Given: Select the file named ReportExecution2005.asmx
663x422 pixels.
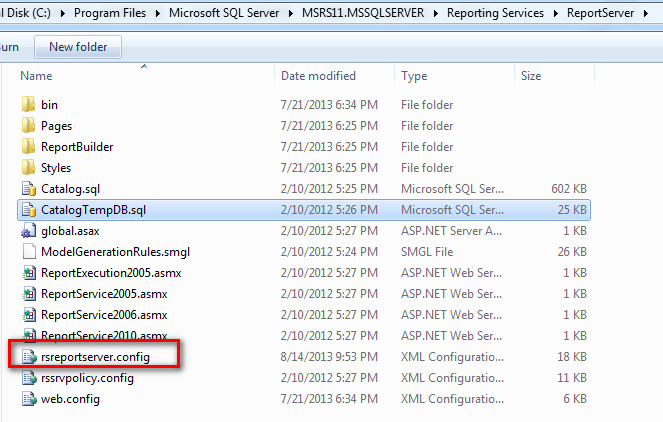Looking at the screenshot, I should click(111, 273).
